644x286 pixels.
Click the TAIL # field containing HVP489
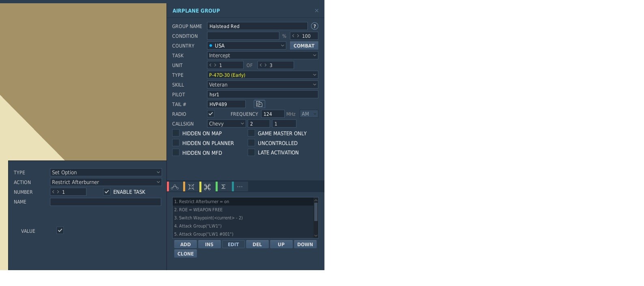tap(226, 104)
